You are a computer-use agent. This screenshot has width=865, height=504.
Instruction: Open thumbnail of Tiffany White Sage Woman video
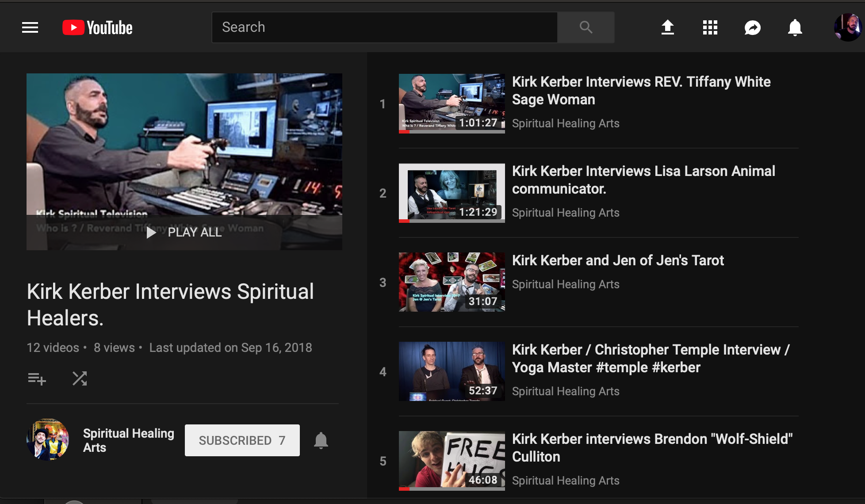452,103
